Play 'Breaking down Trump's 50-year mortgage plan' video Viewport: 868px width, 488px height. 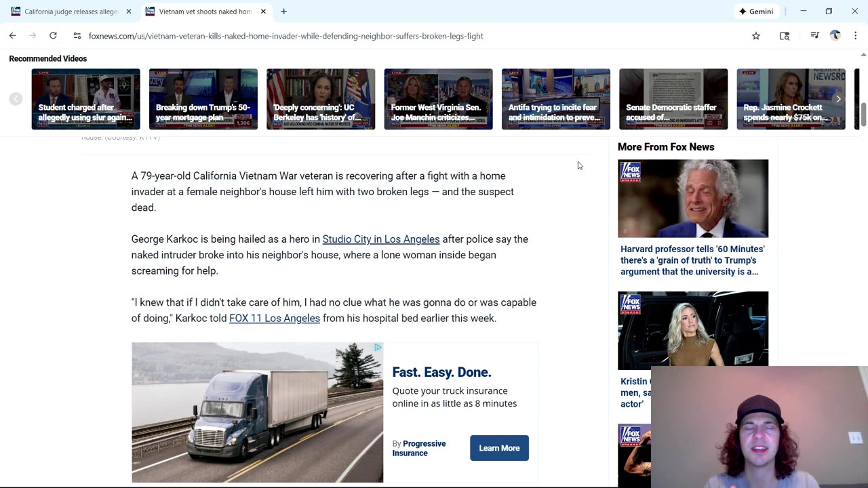pyautogui.click(x=203, y=99)
